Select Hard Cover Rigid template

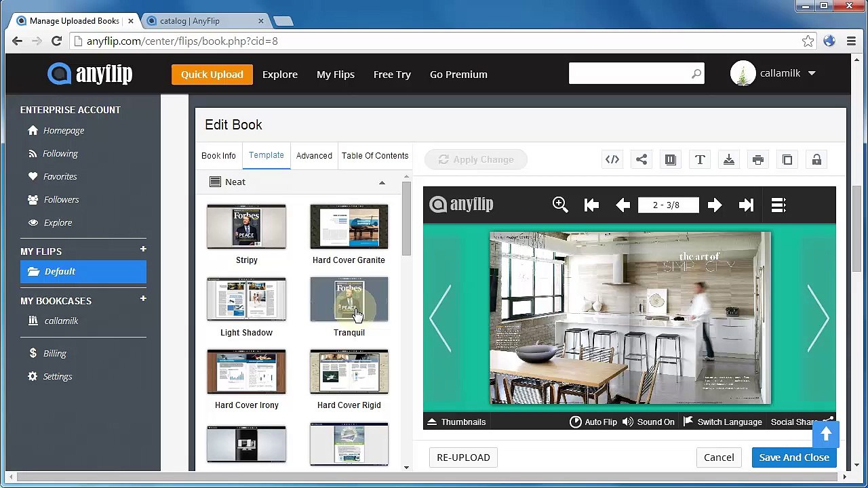(x=349, y=371)
